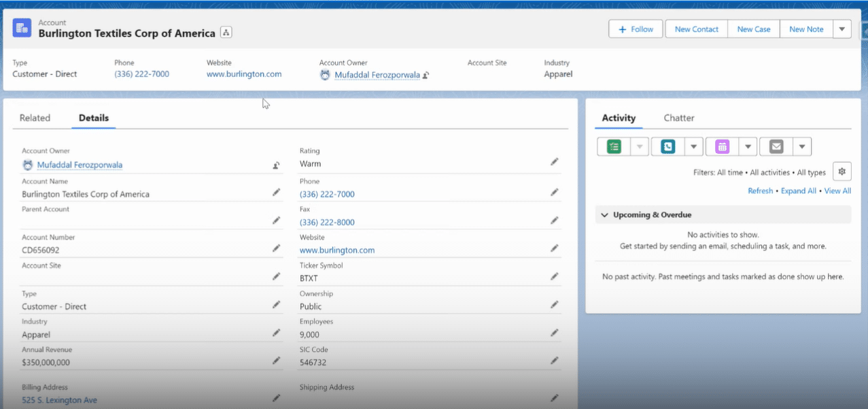
Task: Click header title Burlington Textiles Corp of America
Action: pyautogui.click(x=126, y=33)
